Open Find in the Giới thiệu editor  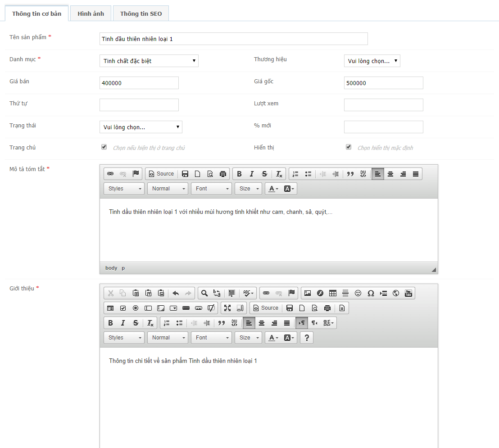click(204, 293)
